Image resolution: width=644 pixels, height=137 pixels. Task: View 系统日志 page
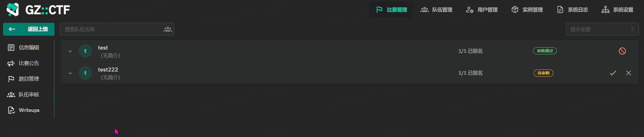[572, 10]
